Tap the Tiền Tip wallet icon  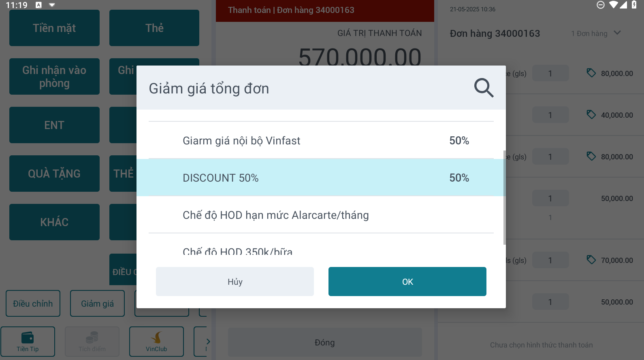point(28,337)
